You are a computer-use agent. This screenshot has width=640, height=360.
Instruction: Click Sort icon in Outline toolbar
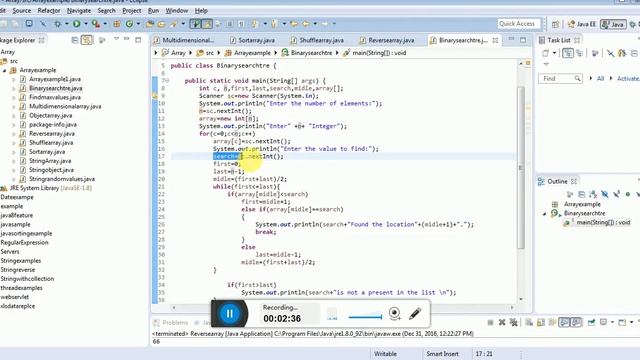[593, 195]
